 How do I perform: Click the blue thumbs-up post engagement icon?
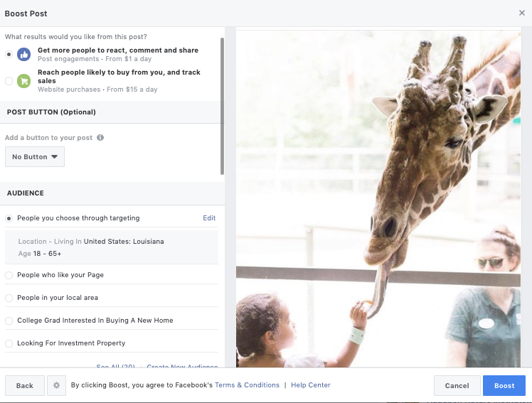(24, 55)
